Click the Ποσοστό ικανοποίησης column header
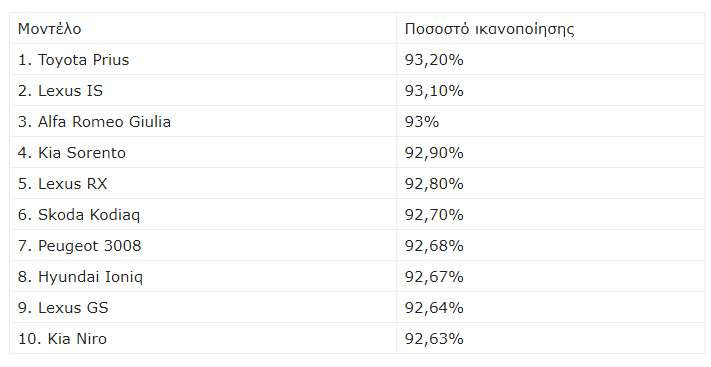 coord(550,29)
